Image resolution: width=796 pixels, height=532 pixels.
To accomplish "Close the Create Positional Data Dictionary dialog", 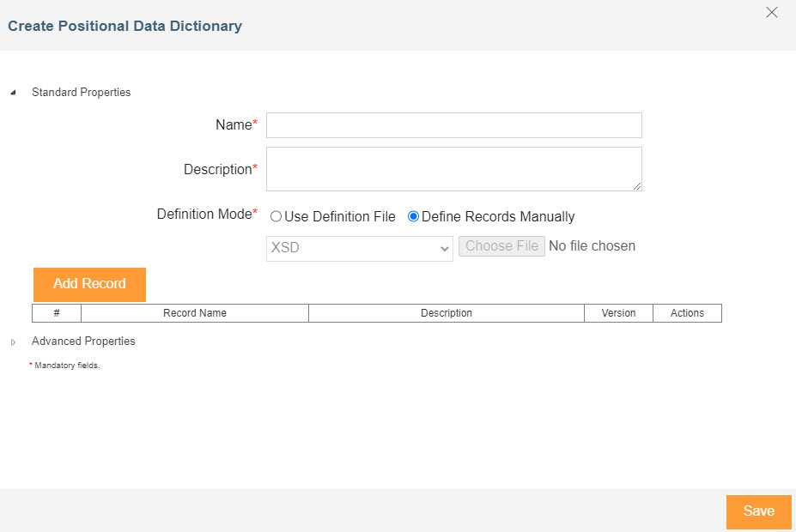I will click(x=771, y=13).
